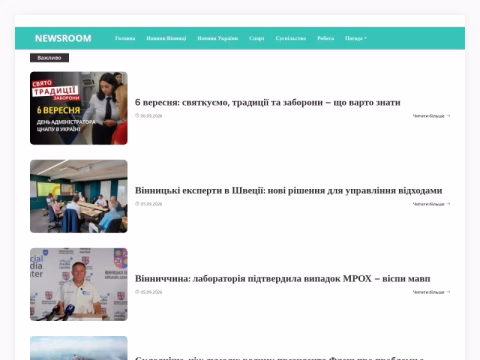Open the MPOX press conference thumbnail
This screenshot has width=480, height=360.
[79, 284]
